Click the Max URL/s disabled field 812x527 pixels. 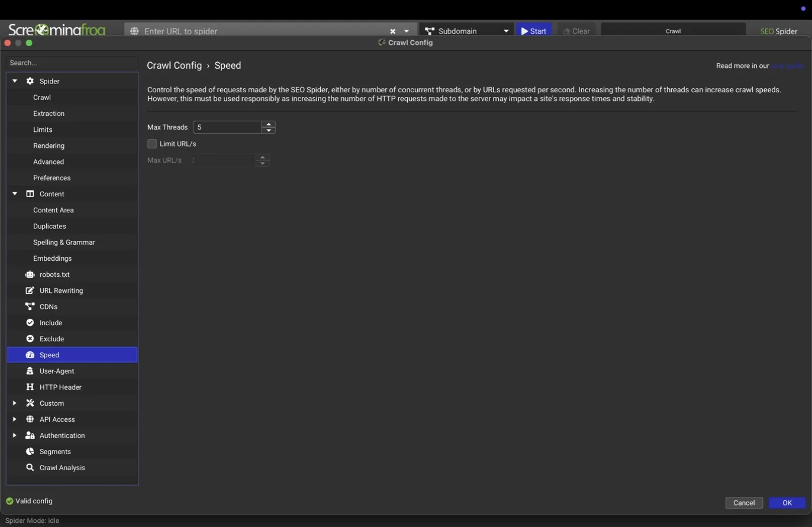coord(223,160)
